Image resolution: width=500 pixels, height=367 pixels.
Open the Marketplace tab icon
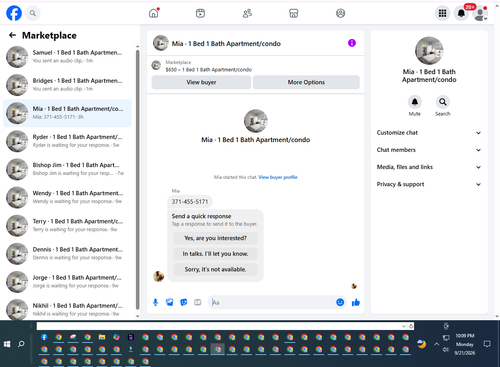click(x=294, y=13)
